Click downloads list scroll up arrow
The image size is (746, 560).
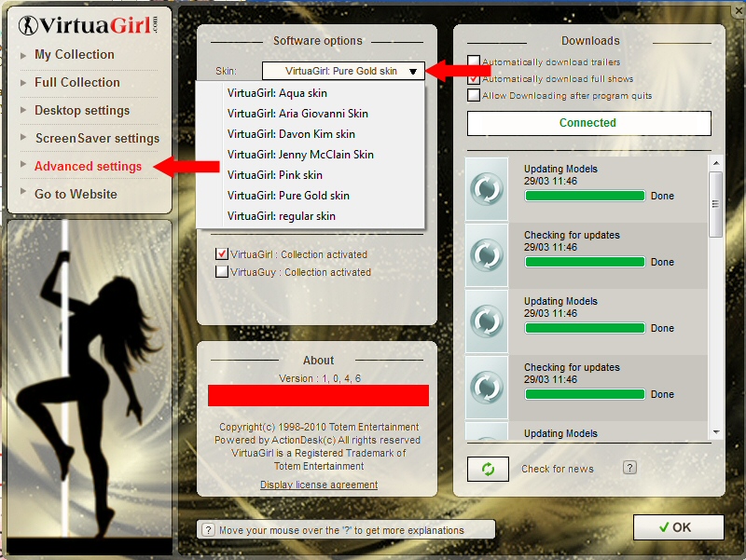716,163
